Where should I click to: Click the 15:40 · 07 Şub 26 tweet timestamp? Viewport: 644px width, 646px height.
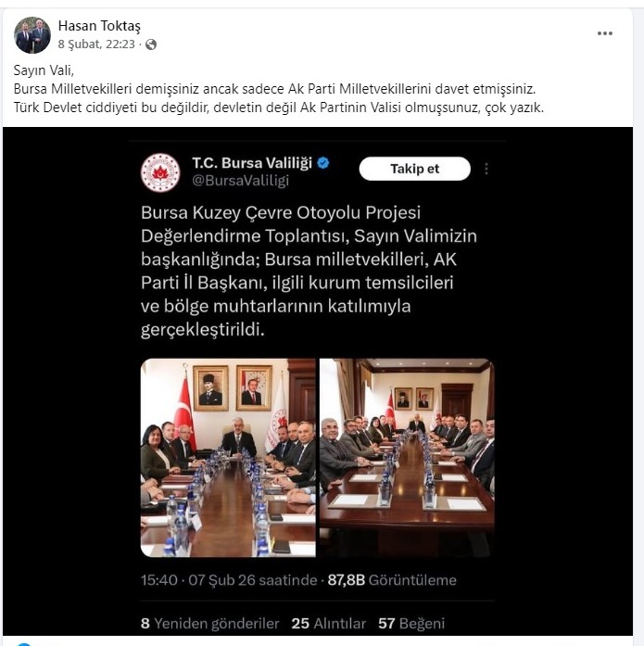(x=229, y=580)
